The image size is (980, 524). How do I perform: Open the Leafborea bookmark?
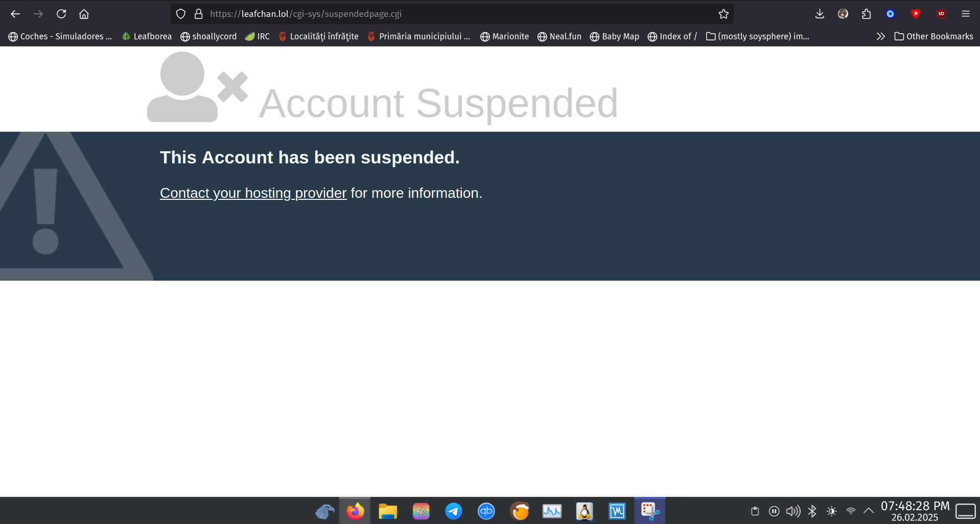147,36
